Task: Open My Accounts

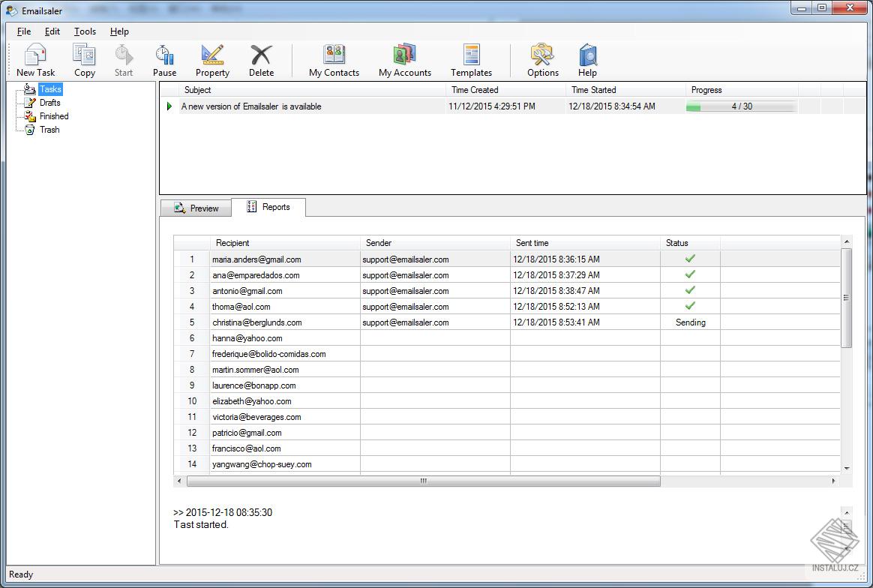Action: [405, 60]
